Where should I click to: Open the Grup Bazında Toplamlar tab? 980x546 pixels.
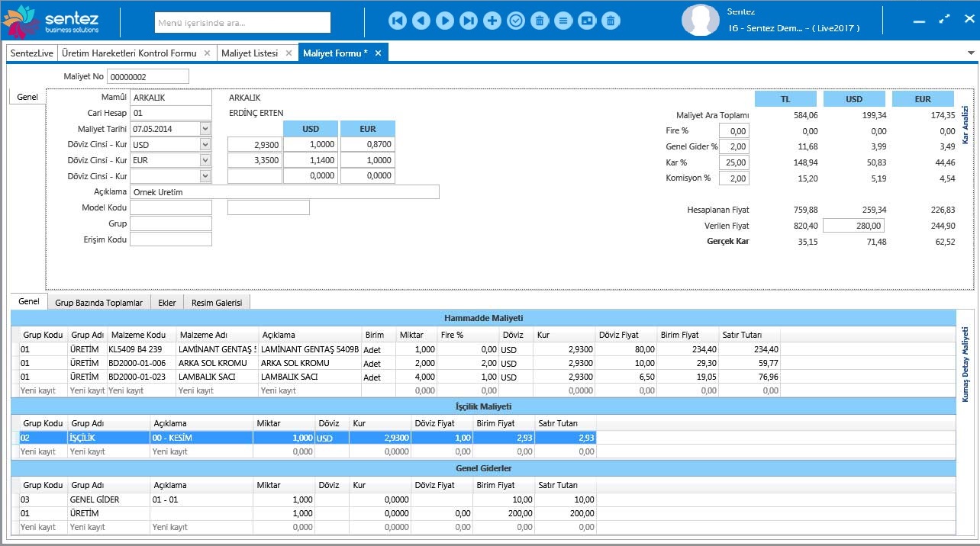coord(98,303)
